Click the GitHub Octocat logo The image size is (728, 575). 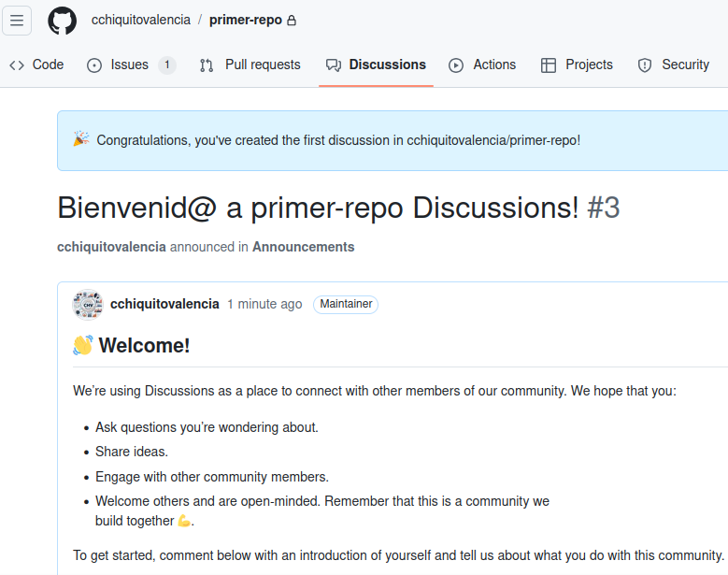click(63, 21)
